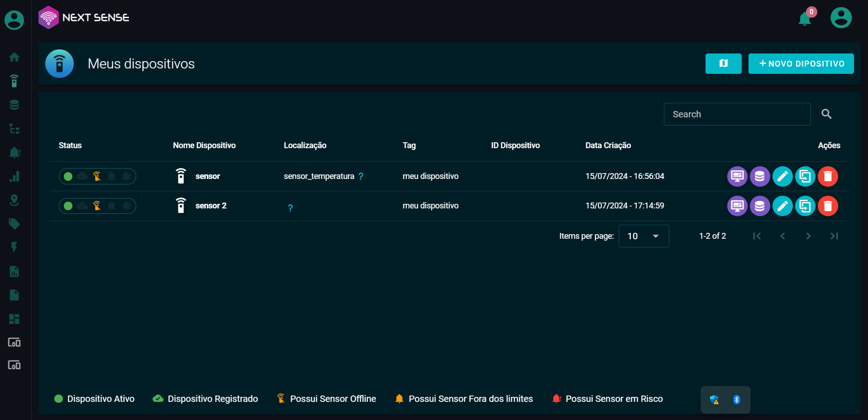Duplicate the sensor device
Screen dimensions: 868x420
(x=805, y=176)
